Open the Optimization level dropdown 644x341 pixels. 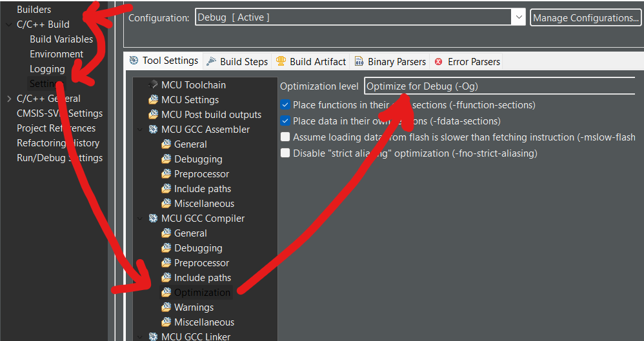500,86
